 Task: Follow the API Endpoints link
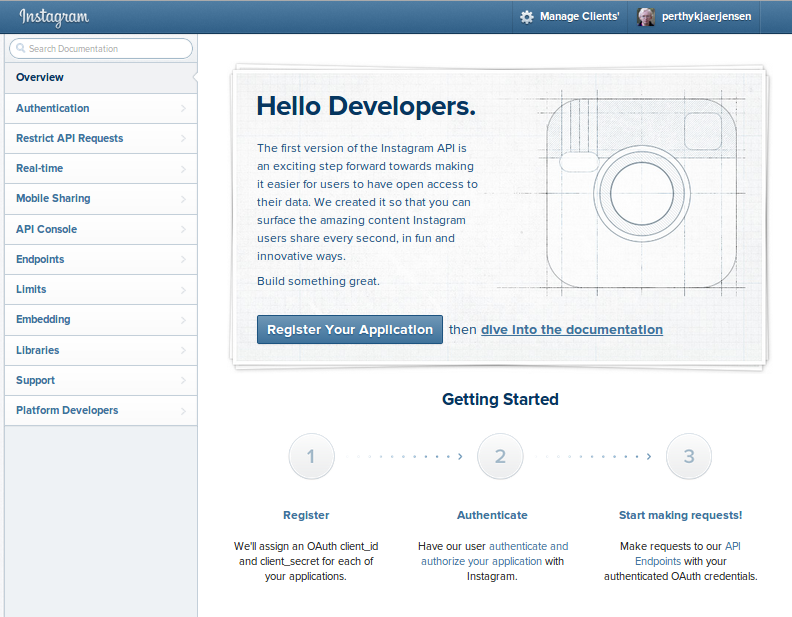(x=687, y=554)
